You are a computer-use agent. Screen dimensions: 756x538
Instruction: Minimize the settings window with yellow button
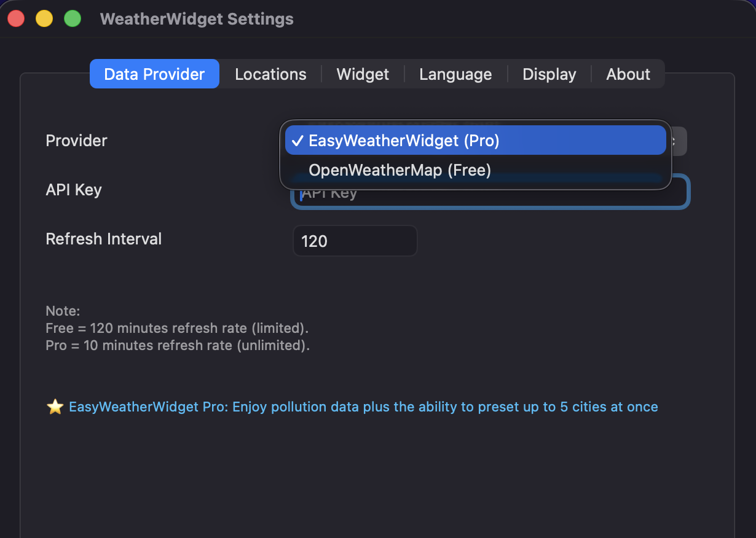click(x=44, y=19)
